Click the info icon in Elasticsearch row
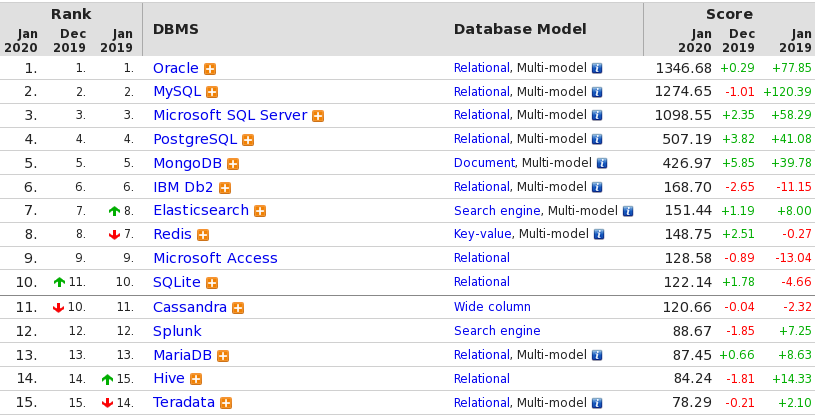The height and width of the screenshot is (416, 825). point(628,211)
